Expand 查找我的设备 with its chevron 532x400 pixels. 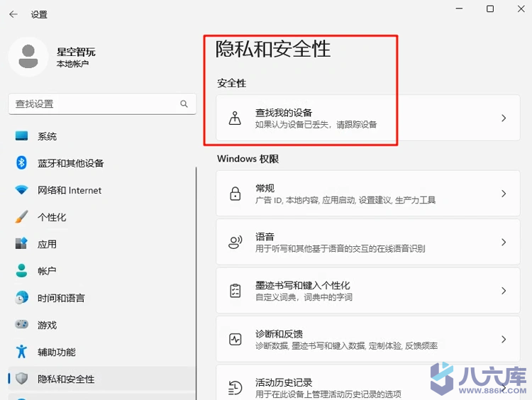pyautogui.click(x=504, y=118)
